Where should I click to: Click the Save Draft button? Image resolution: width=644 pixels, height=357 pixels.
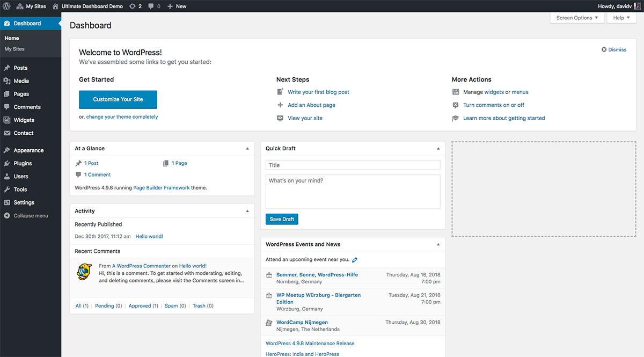click(x=282, y=219)
